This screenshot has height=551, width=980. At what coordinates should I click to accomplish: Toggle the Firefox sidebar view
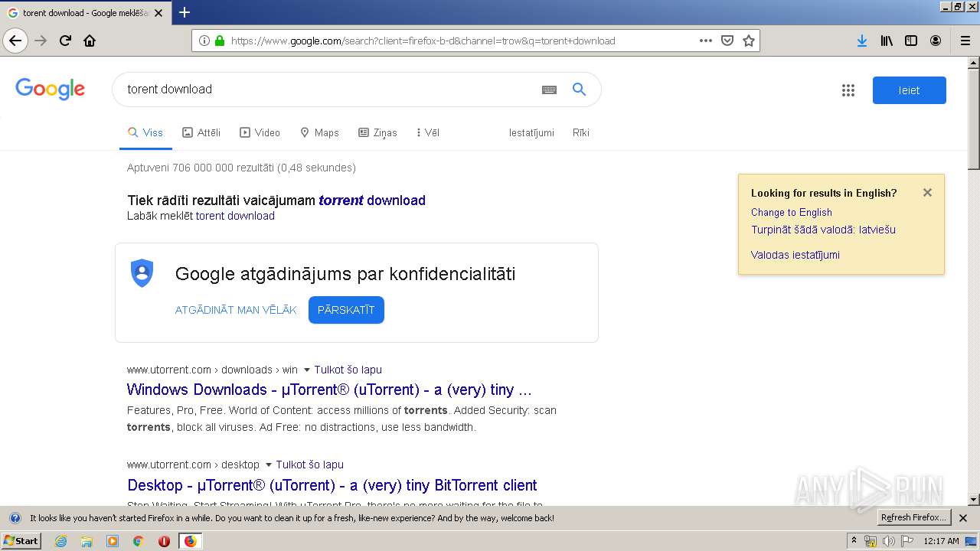click(911, 41)
